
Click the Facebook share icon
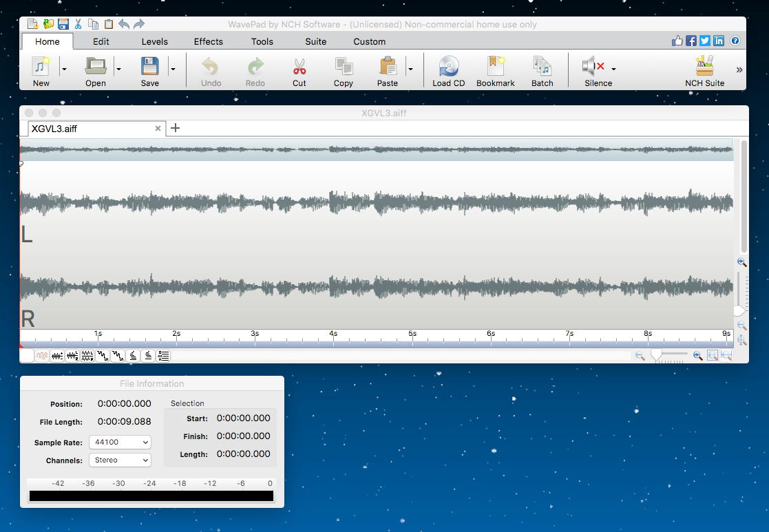click(x=691, y=41)
